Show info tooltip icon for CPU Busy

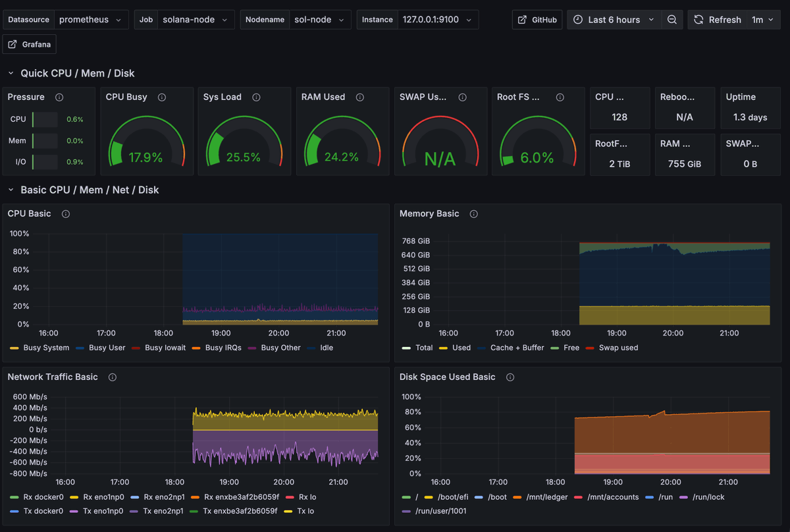pos(162,97)
